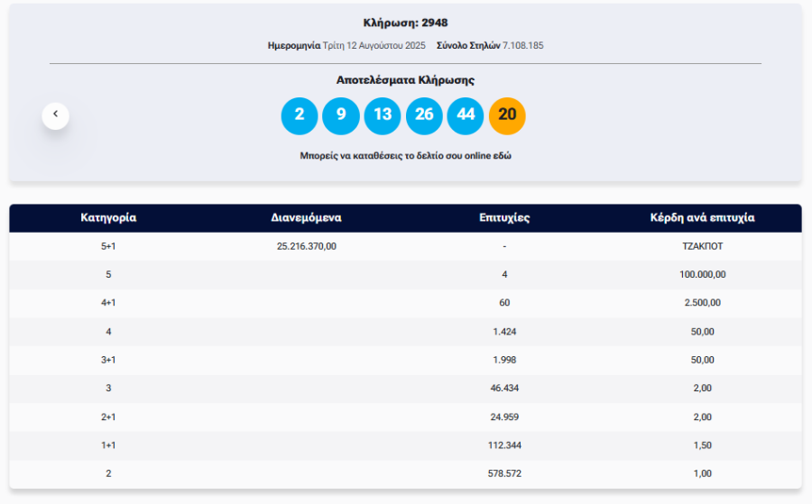The width and height of the screenshot is (812, 504).
Task: Click the orange Joker ball 20
Action: [x=507, y=115]
